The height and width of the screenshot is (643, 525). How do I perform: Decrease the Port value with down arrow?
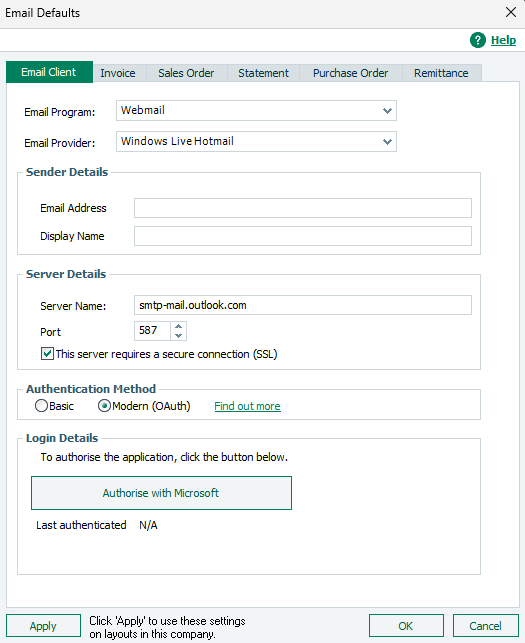[x=178, y=335]
